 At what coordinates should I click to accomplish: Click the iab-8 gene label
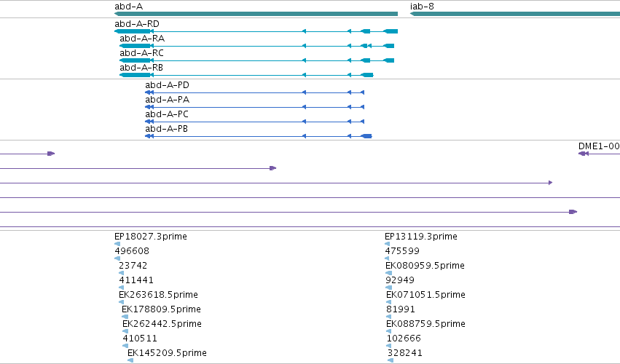(x=422, y=7)
